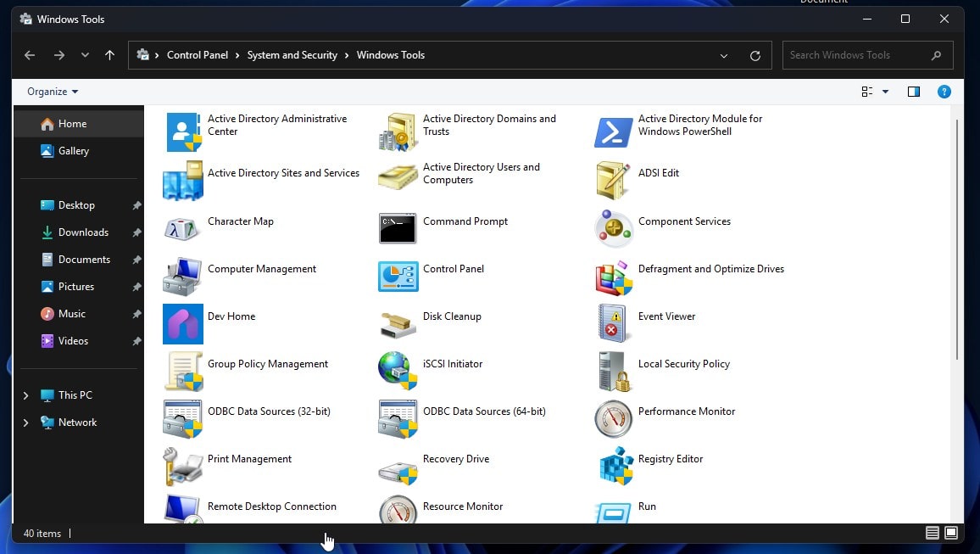
Task: Open the Character Map icon
Action: coord(183,227)
